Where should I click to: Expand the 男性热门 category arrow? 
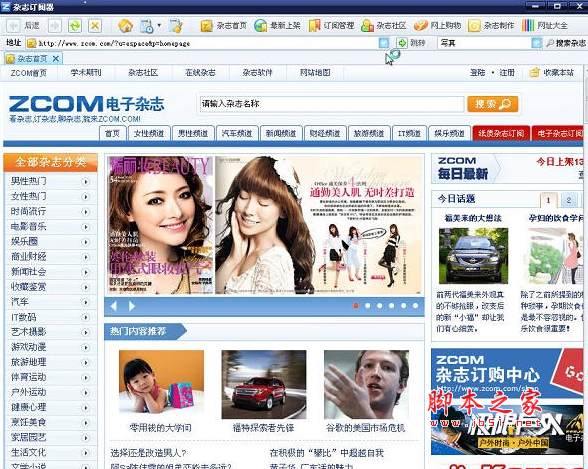pos(86,182)
